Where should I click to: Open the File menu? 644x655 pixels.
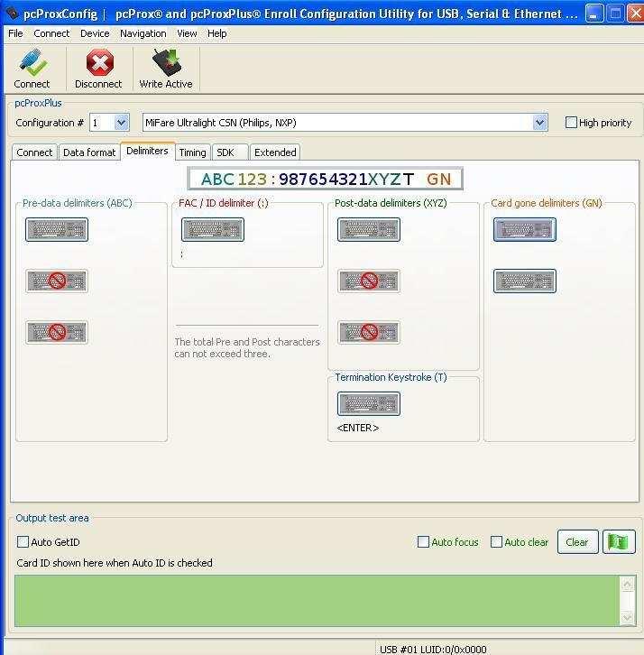click(15, 33)
